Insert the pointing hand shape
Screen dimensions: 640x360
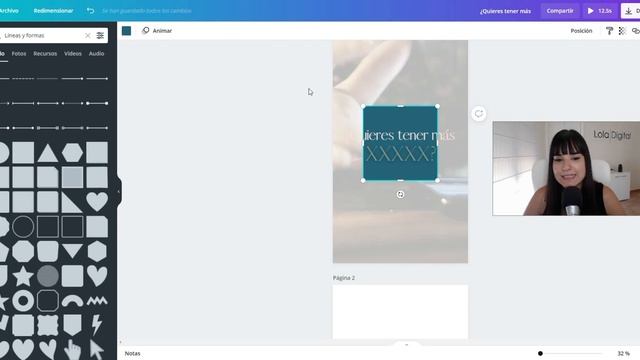click(x=73, y=350)
